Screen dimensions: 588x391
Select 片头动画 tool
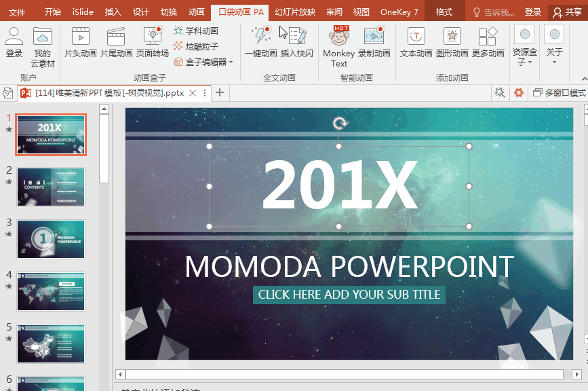click(81, 42)
